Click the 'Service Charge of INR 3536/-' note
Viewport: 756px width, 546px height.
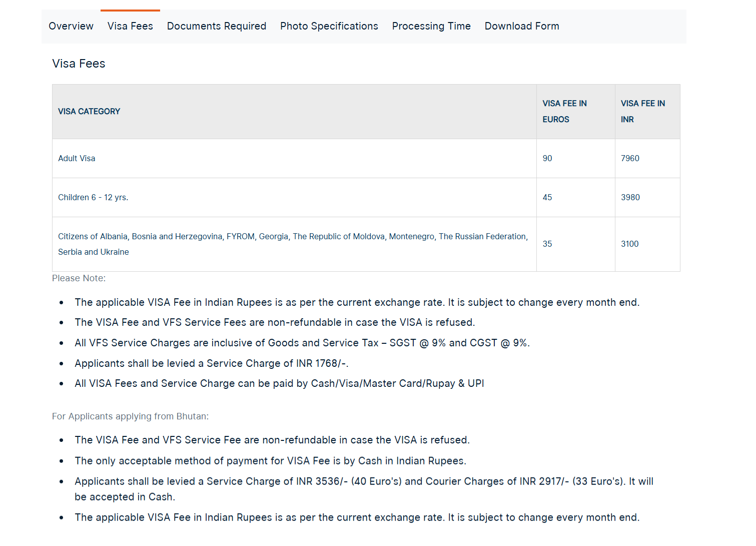click(364, 489)
